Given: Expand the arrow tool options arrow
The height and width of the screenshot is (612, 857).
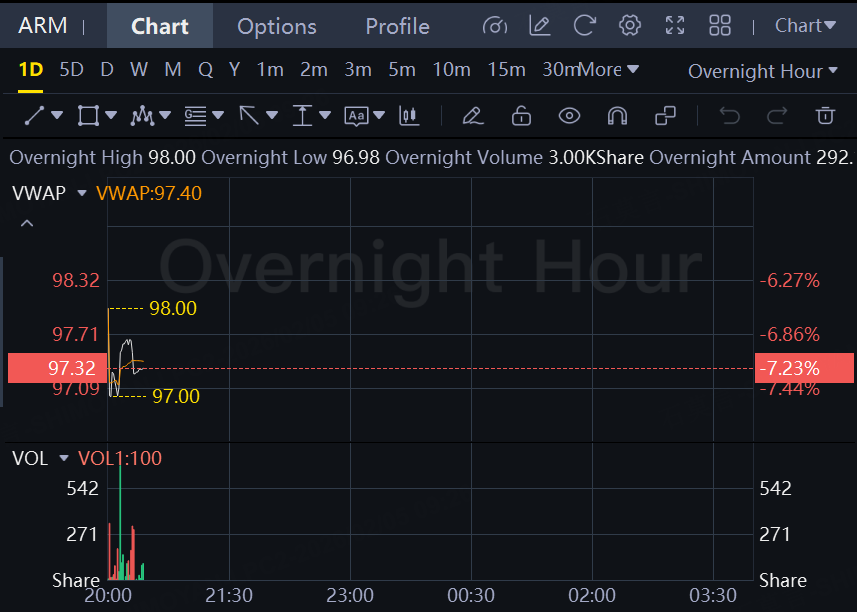Looking at the screenshot, I should pyautogui.click(x=272, y=115).
